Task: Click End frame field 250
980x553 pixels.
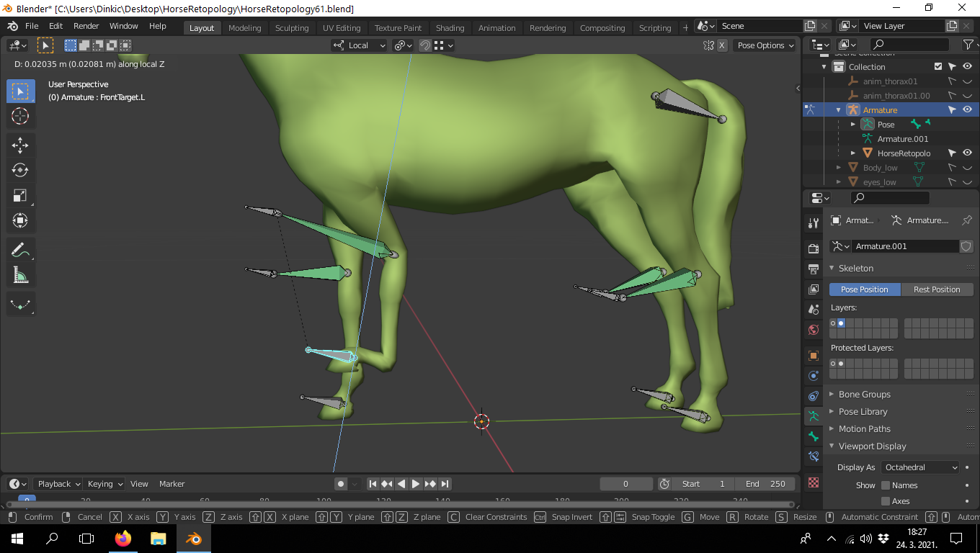Action: (765, 484)
